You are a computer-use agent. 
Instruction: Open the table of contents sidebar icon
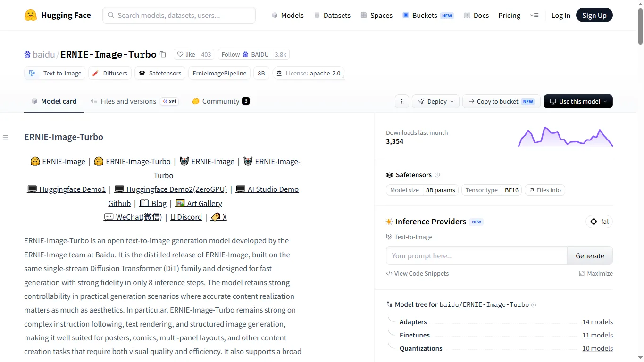(x=6, y=137)
